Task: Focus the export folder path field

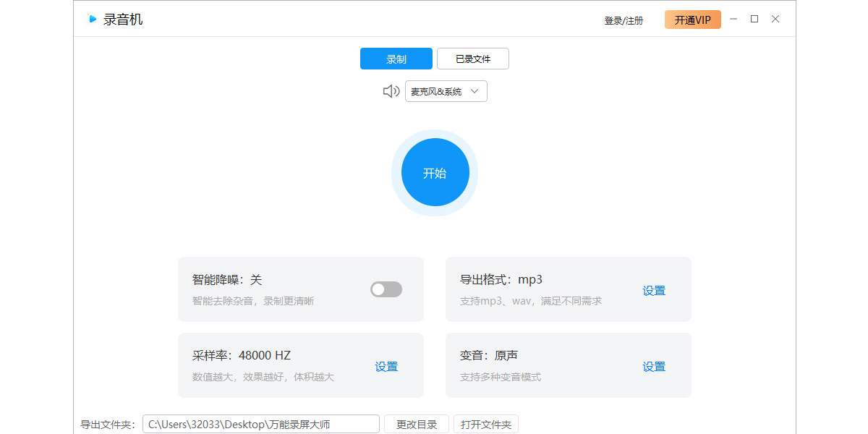Action: pos(261,425)
